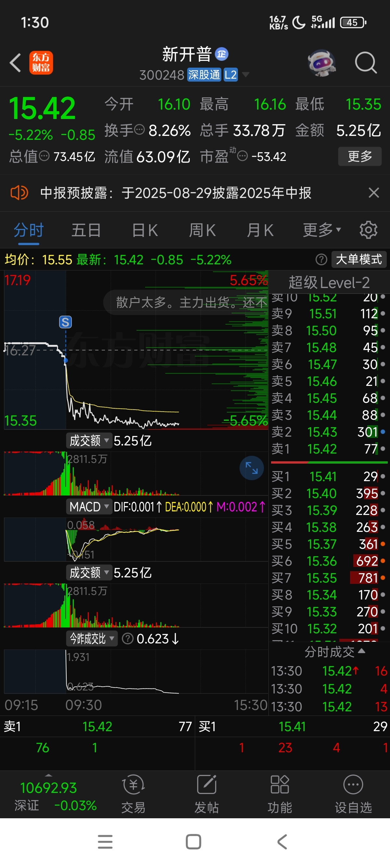This screenshot has width=390, height=868.
Task: Open the scrolling comment 散户太多 bubble
Action: [186, 303]
